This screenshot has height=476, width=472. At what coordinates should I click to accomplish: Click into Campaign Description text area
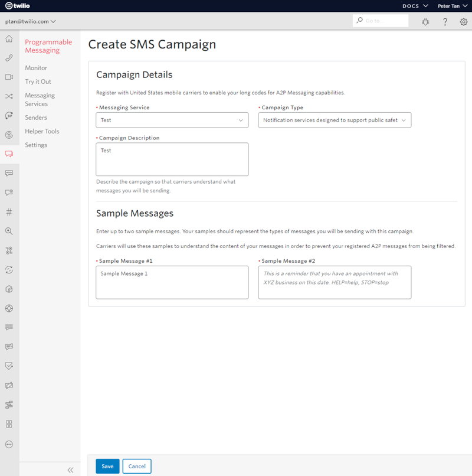172,159
